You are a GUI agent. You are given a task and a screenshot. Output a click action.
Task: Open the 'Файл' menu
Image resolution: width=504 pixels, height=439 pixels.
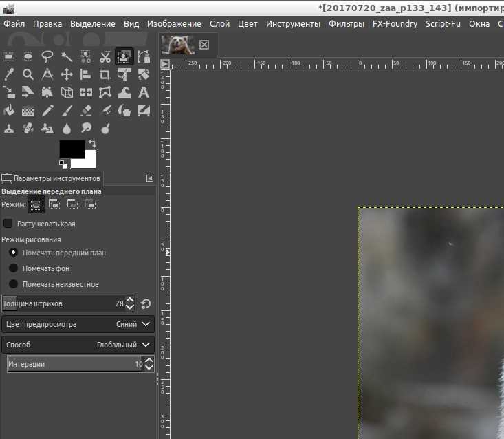(14, 24)
